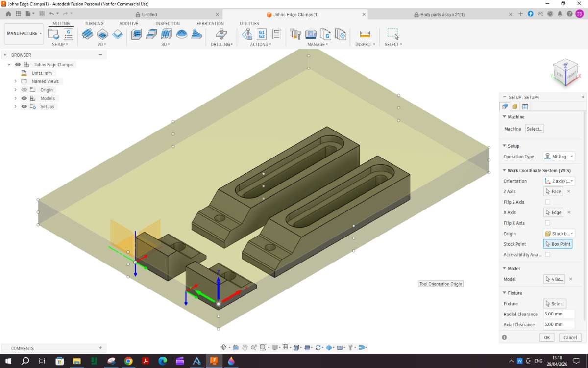Click the Simulate icon in Actions

[247, 34]
